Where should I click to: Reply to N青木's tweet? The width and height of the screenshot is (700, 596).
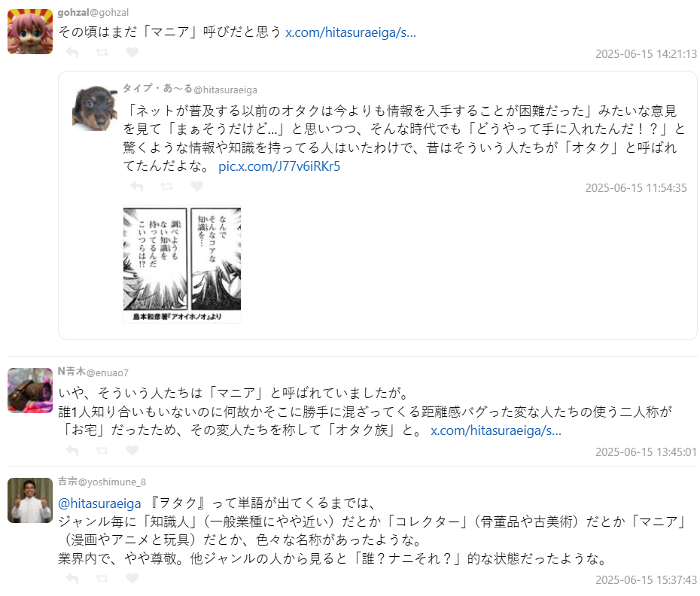pos(72,451)
